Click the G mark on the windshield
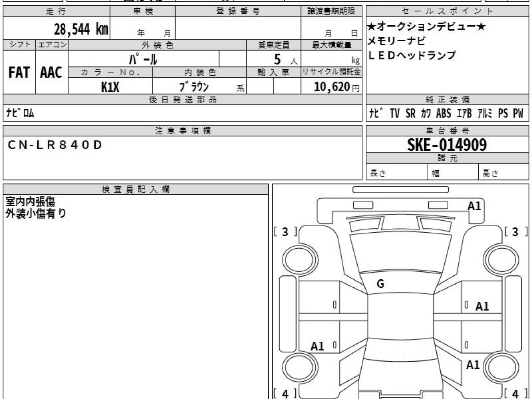 tap(380, 285)
